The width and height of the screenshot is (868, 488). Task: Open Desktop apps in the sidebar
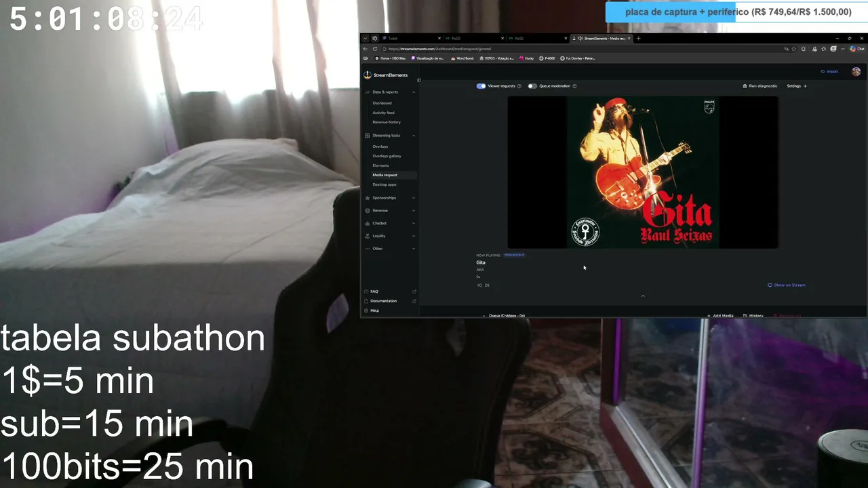[x=384, y=184]
